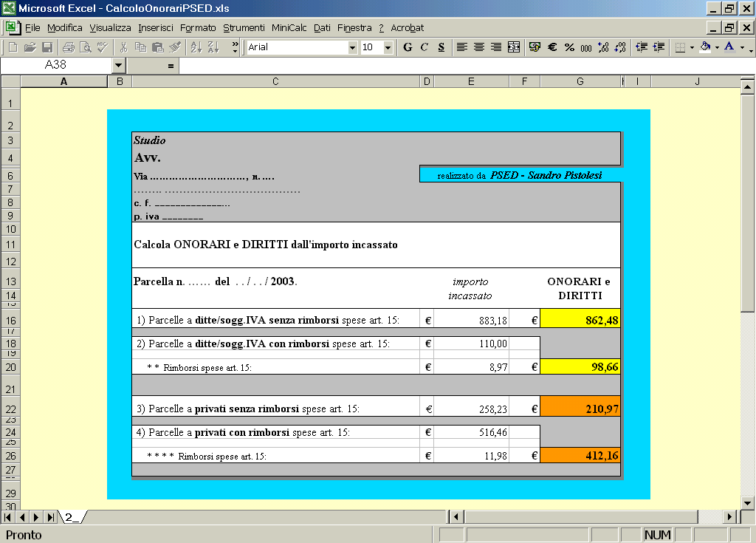Open the Visualizza menu
The image size is (756, 543).
tap(111, 28)
